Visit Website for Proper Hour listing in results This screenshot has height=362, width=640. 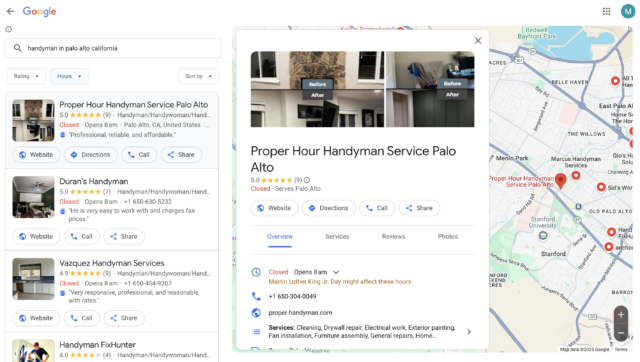(x=36, y=155)
